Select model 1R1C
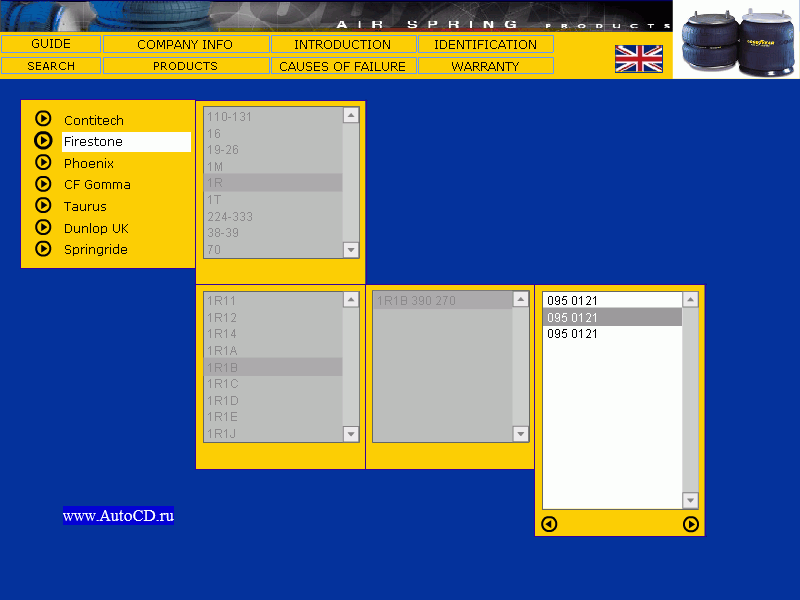Viewport: 800px width, 600px height. tap(273, 384)
